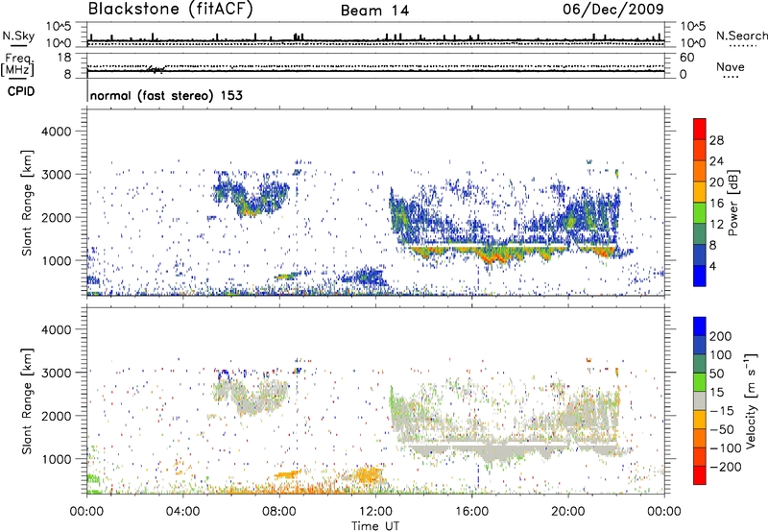Click the "60" tick on Nave axis
The image size is (768, 532).
[686, 58]
